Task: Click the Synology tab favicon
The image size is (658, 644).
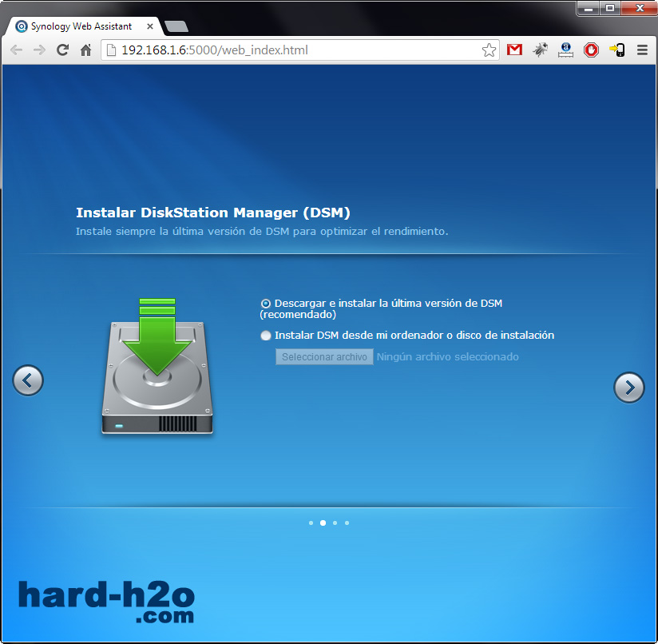Action: (x=22, y=26)
